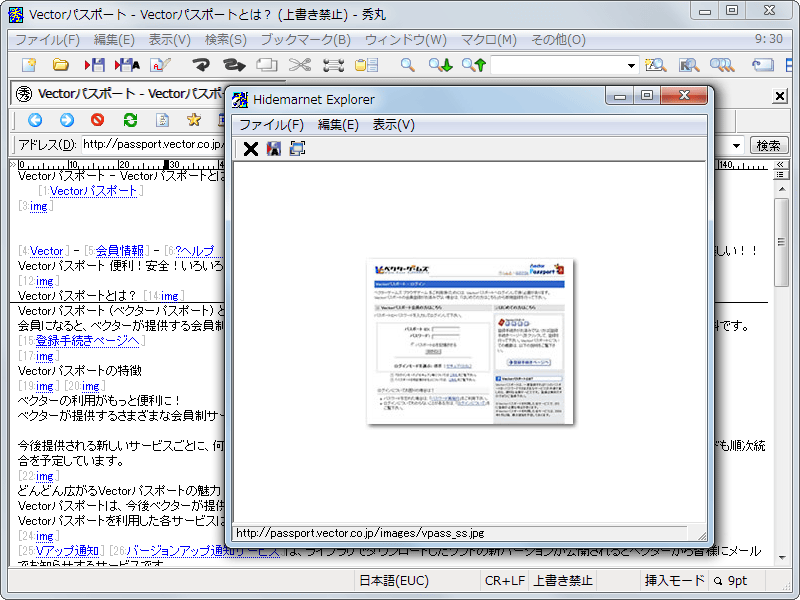Click the save icon in Hidemarnet Explorer toolbar
This screenshot has height=600, width=800.
click(274, 149)
